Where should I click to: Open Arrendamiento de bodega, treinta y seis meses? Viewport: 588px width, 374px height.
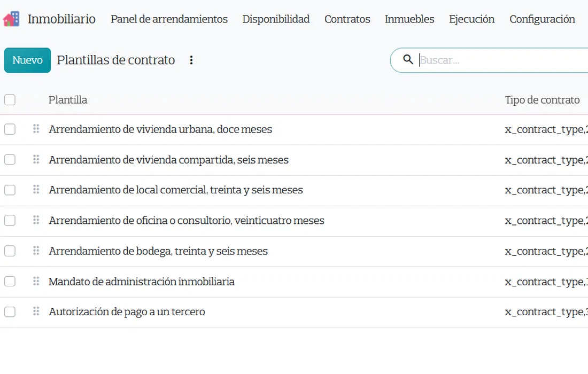158,251
